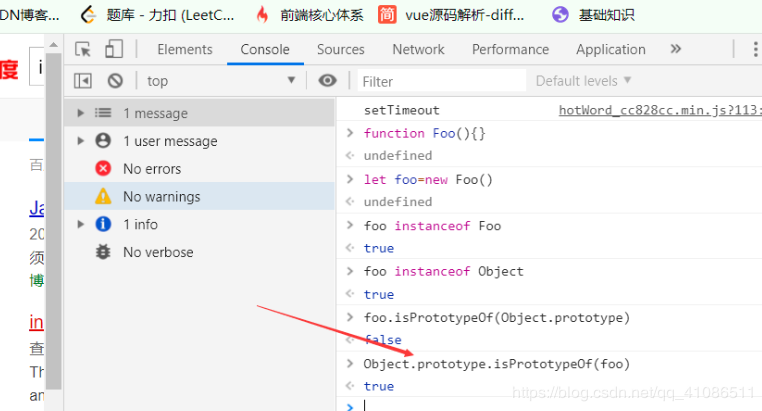
Task: Open the Default levels dropdown
Action: (x=583, y=81)
